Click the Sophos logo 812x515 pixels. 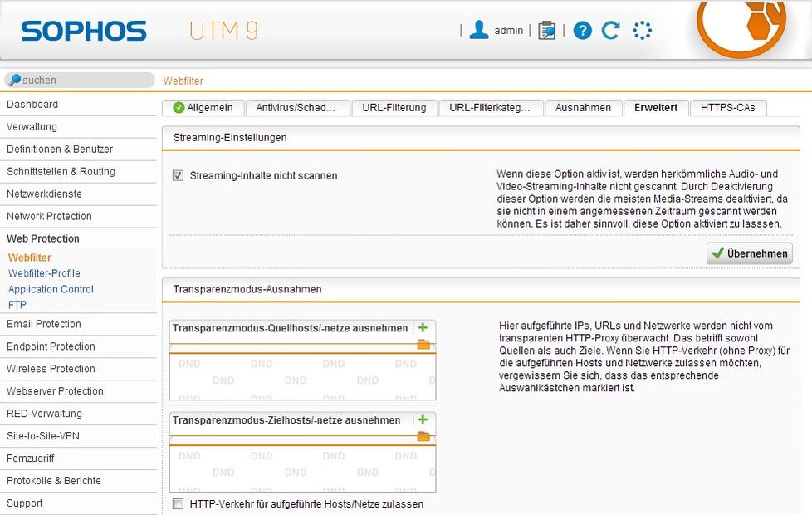84,31
